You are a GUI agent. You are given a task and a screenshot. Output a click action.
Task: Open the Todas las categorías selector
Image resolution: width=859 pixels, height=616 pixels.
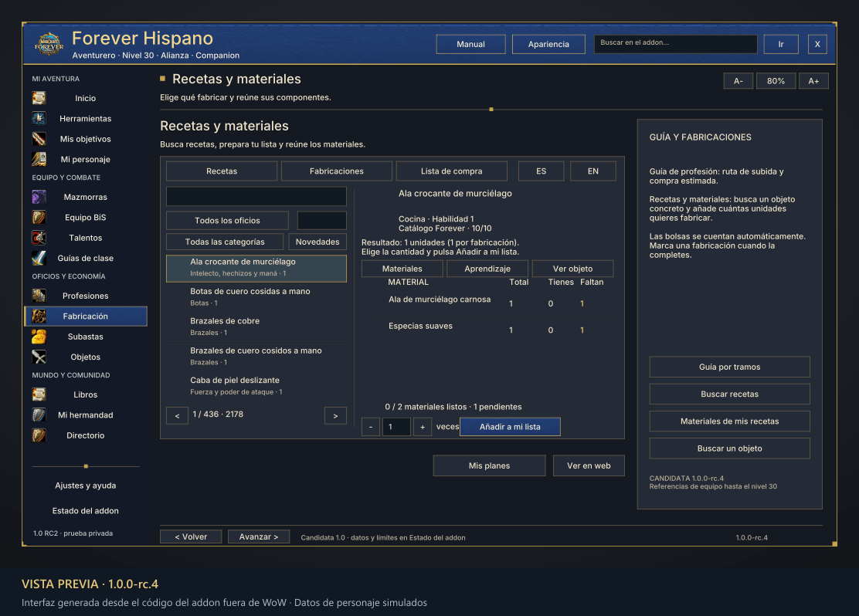225,242
